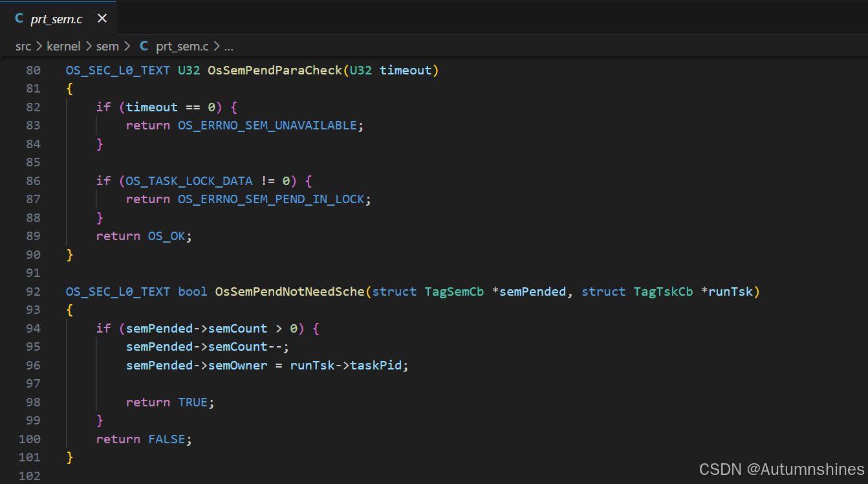Viewport: 868px width, 484px height.
Task: Click function name OsSemPendNotNeedSche
Action: pos(290,291)
